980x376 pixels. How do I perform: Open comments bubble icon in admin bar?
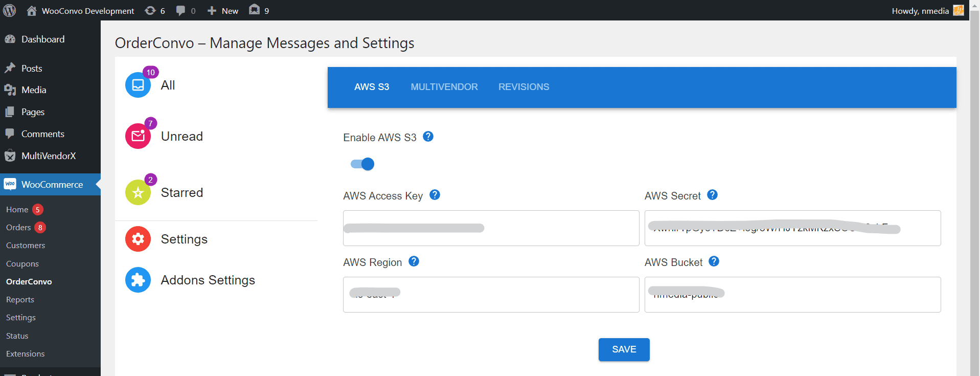[180, 10]
